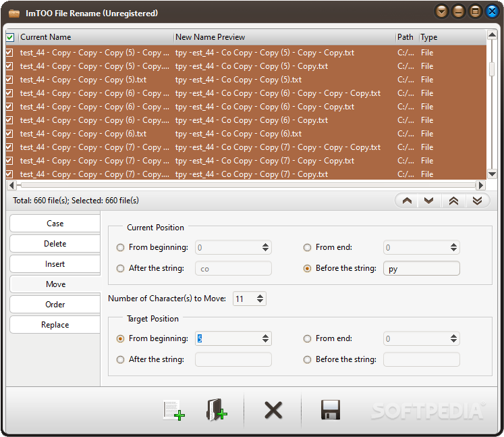The height and width of the screenshot is (437, 504).
Task: Select Current Position Before the string radio
Action: 307,268
